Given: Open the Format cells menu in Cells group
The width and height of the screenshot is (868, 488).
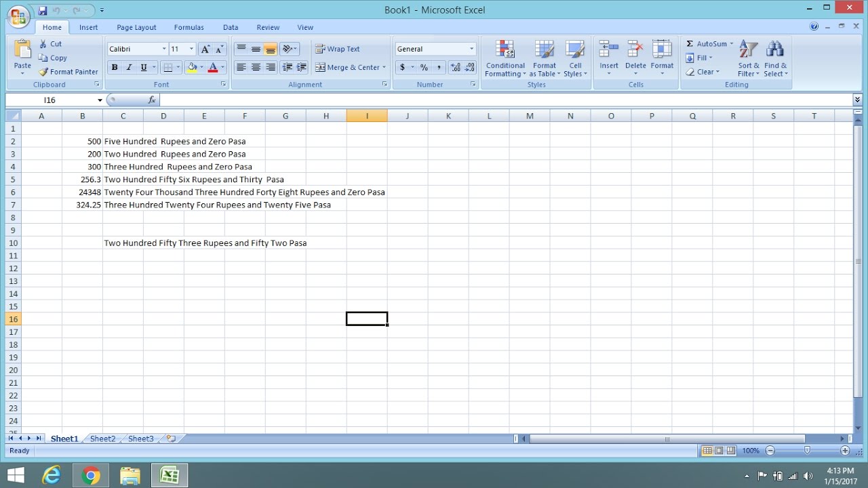Looking at the screenshot, I should [x=662, y=58].
